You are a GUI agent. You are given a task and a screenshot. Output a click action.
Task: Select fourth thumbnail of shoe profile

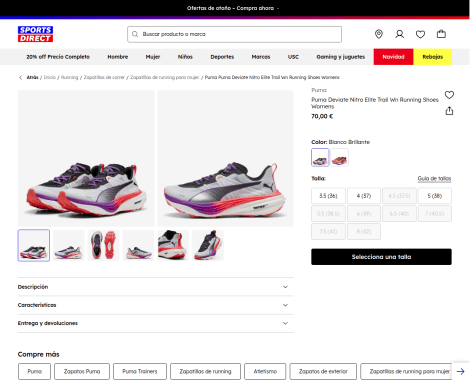138,245
